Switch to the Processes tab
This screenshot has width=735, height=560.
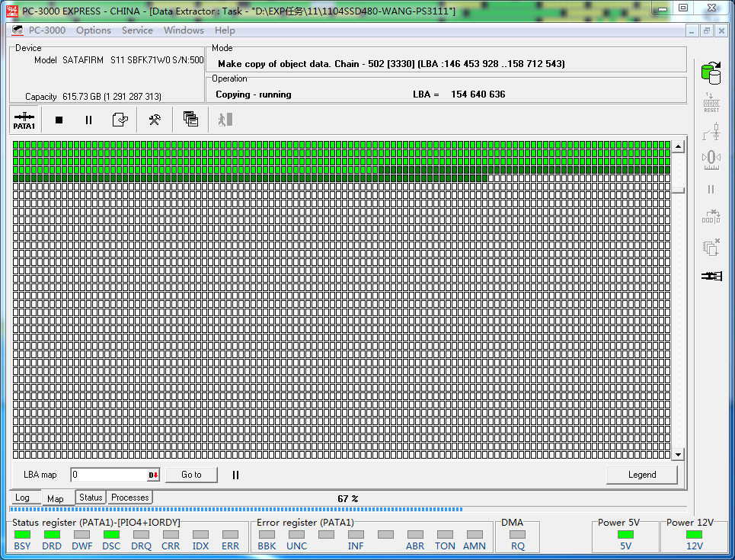130,498
